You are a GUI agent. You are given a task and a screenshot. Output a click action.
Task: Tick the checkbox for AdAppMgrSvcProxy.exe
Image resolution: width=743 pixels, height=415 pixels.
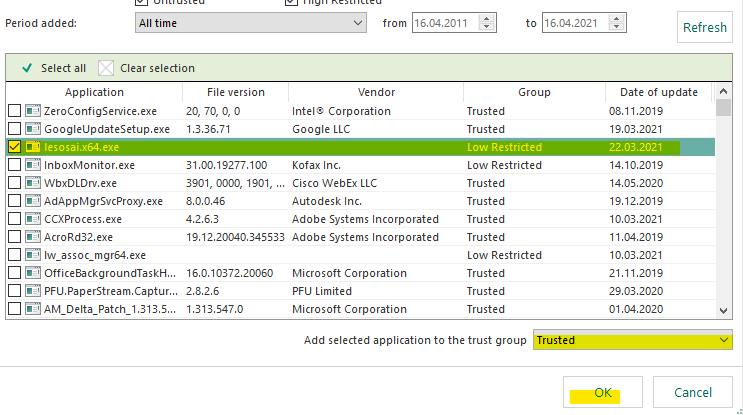14,201
